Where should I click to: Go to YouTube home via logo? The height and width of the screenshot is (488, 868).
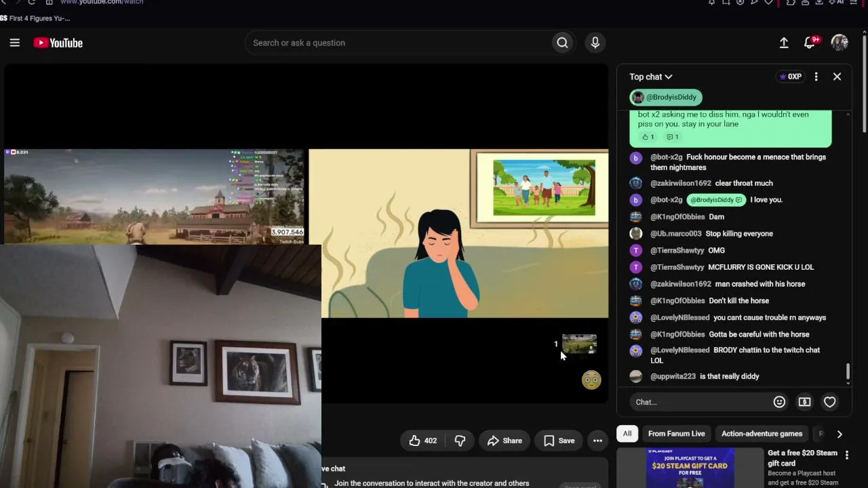(58, 43)
